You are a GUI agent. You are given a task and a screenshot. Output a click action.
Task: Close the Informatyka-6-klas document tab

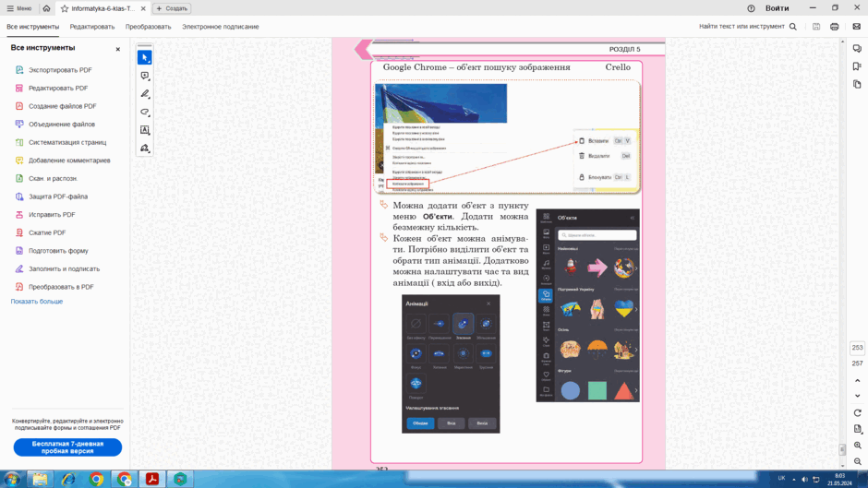[x=143, y=8]
